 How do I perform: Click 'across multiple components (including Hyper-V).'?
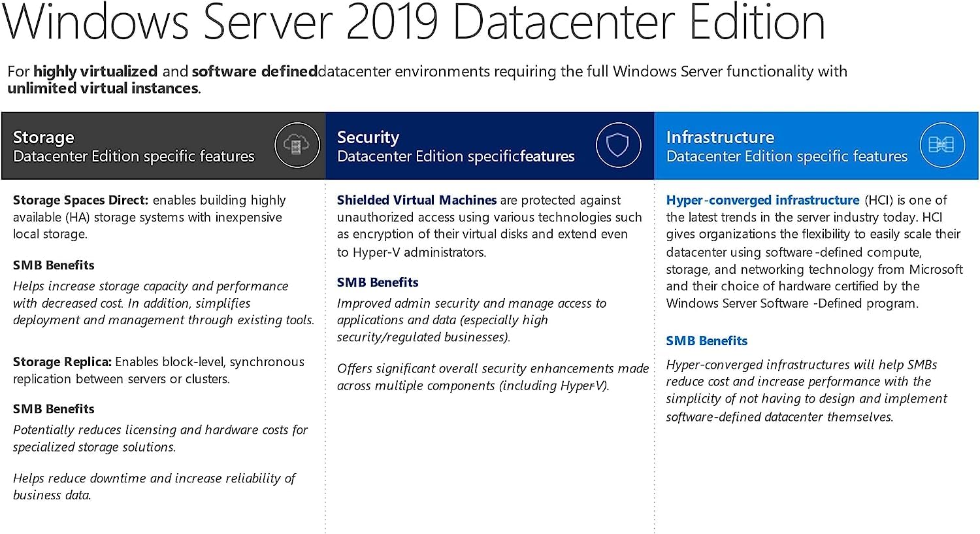click(x=473, y=386)
